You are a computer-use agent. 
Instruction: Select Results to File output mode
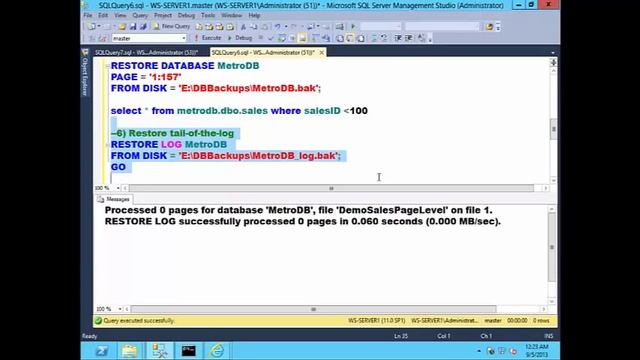(x=361, y=38)
